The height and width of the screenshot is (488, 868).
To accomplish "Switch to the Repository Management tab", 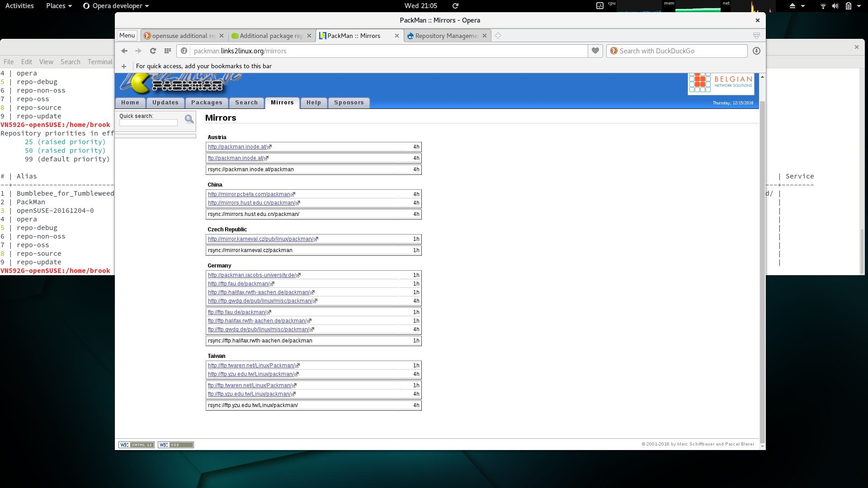I will 446,36.
